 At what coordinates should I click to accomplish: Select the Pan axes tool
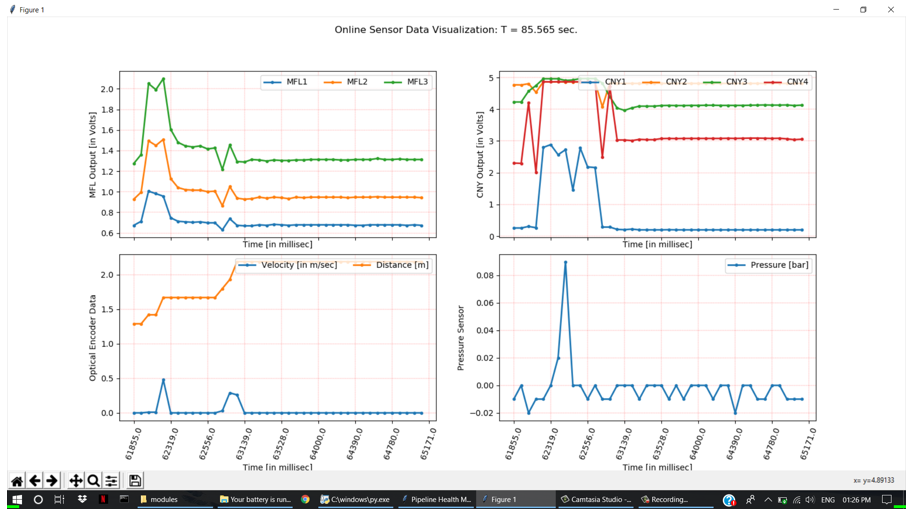click(75, 481)
